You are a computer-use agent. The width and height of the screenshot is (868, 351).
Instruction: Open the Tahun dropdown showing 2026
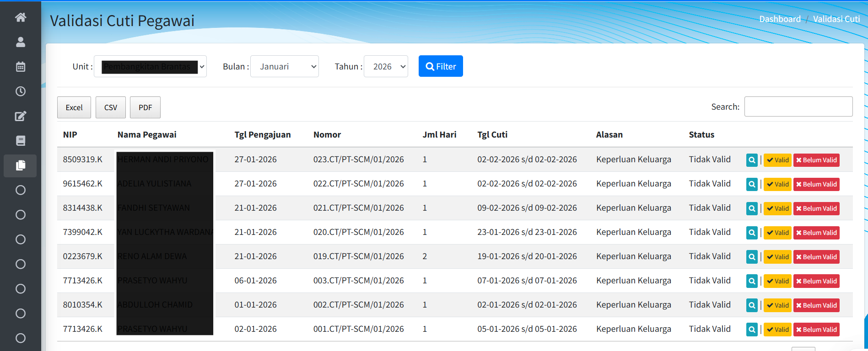[386, 67]
